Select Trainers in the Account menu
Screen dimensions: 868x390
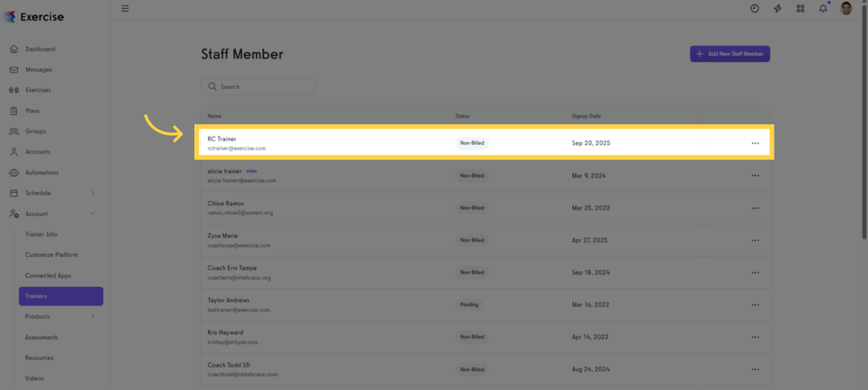(61, 296)
